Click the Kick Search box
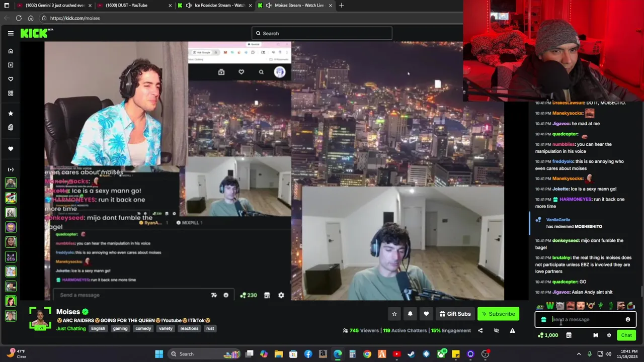 click(x=322, y=33)
